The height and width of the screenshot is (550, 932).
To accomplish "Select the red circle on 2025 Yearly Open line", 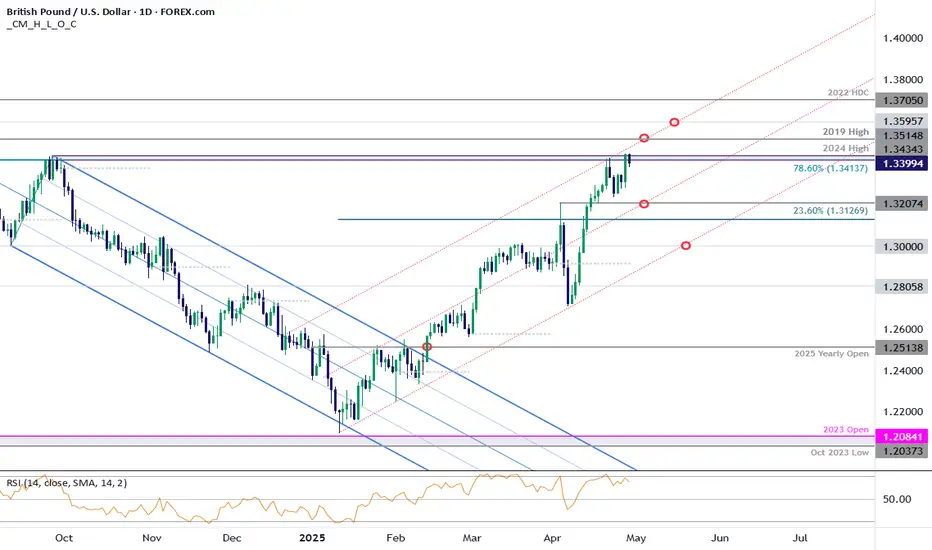I will tap(427, 347).
